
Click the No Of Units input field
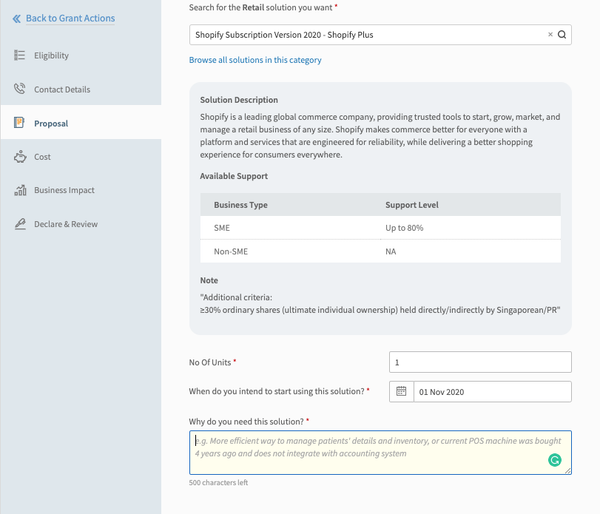[480, 362]
